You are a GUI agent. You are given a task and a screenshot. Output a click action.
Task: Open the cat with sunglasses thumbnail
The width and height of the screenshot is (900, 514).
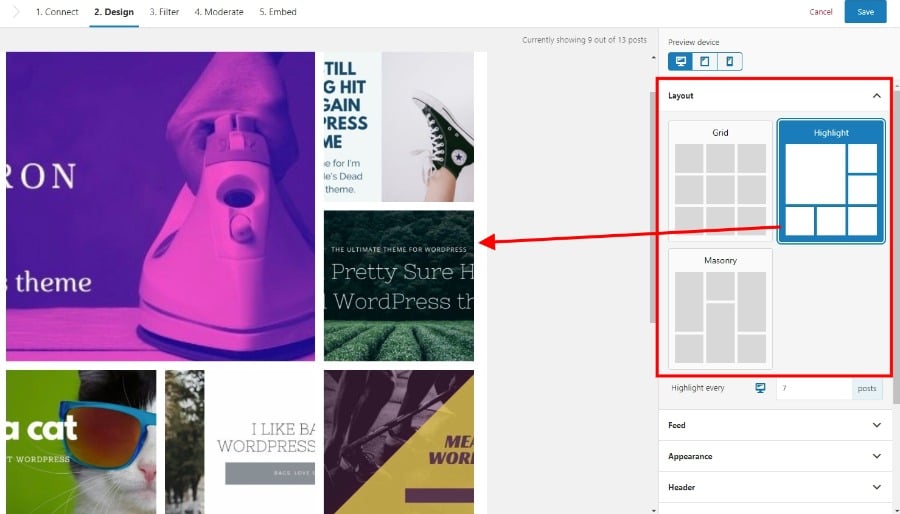(81, 442)
